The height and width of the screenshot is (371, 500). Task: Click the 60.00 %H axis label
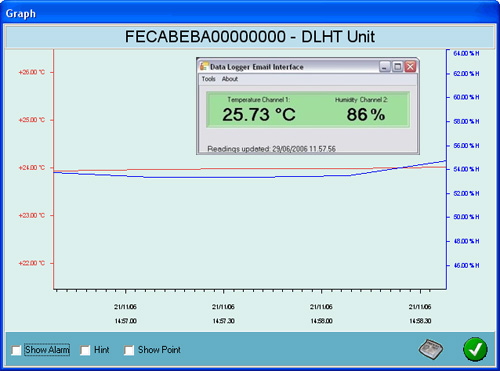tap(466, 97)
